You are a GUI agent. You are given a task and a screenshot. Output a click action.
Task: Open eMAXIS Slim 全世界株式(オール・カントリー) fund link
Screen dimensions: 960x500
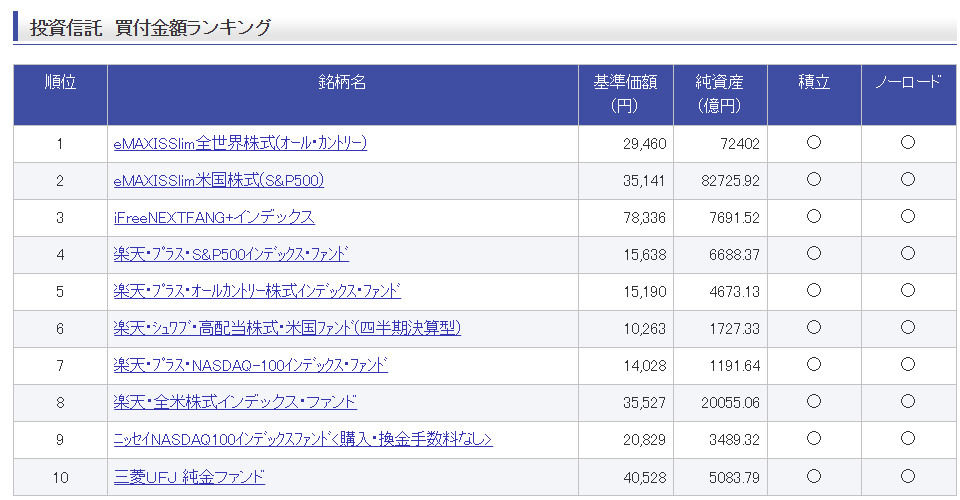click(x=240, y=143)
